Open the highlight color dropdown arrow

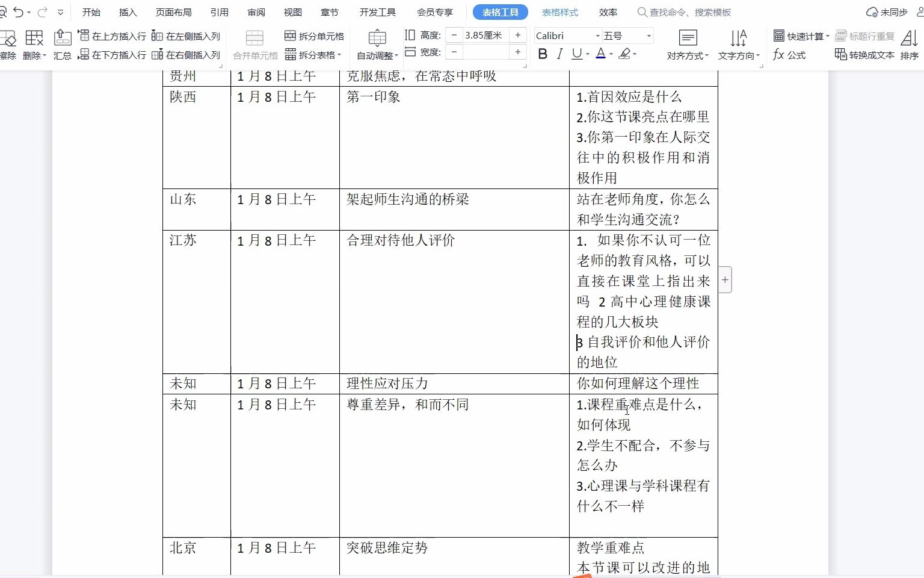[635, 54]
